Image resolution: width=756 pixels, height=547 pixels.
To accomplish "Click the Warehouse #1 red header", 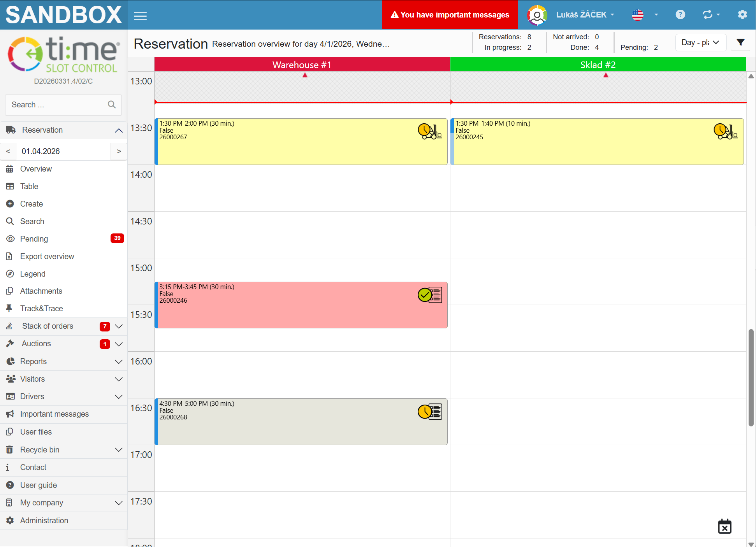I will pos(302,65).
